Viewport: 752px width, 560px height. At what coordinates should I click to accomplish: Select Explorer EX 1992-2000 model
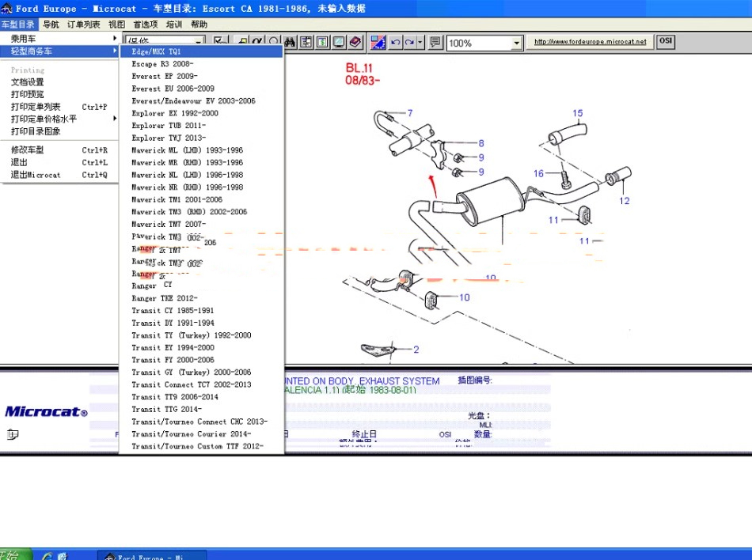point(201,113)
